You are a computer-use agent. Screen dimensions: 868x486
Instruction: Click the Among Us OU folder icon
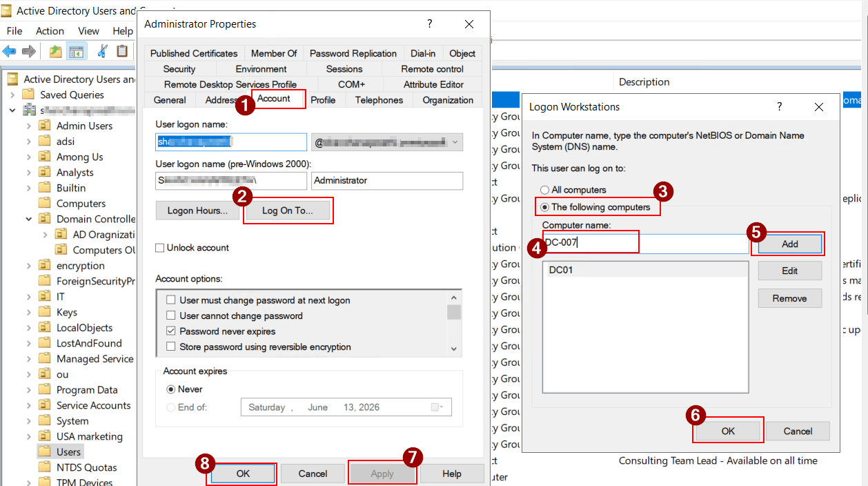[x=45, y=157]
